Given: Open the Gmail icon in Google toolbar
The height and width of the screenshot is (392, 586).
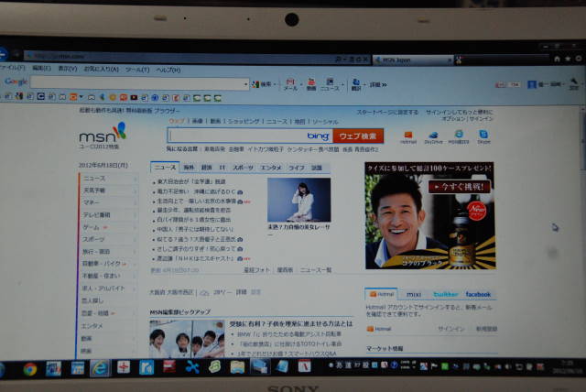Looking at the screenshot, I should coord(290,84).
